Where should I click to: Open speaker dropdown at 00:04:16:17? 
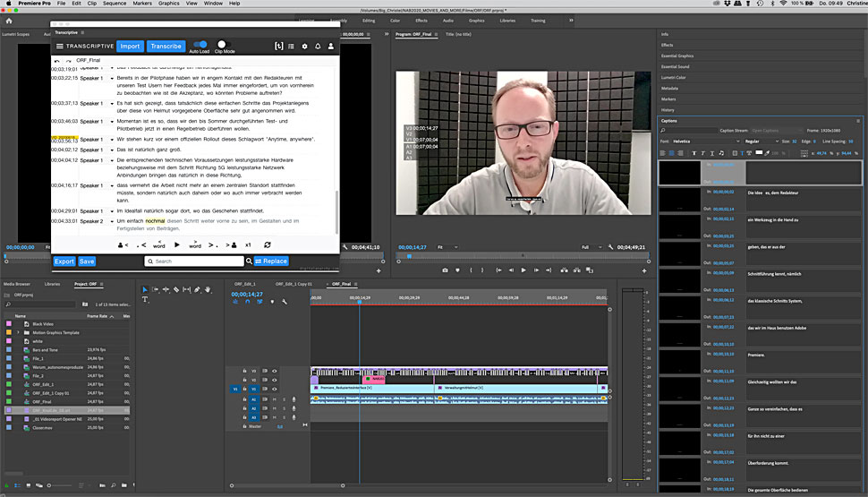(x=112, y=185)
